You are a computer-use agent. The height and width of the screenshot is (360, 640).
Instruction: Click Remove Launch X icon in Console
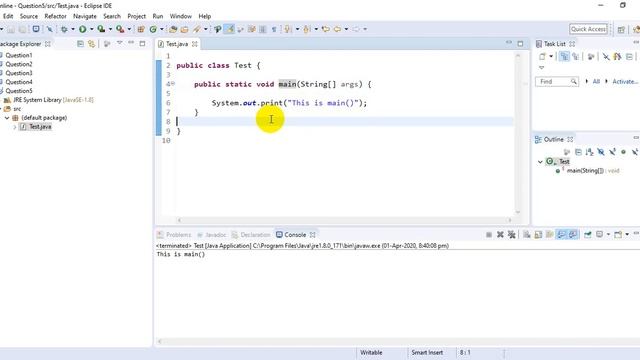pos(500,235)
